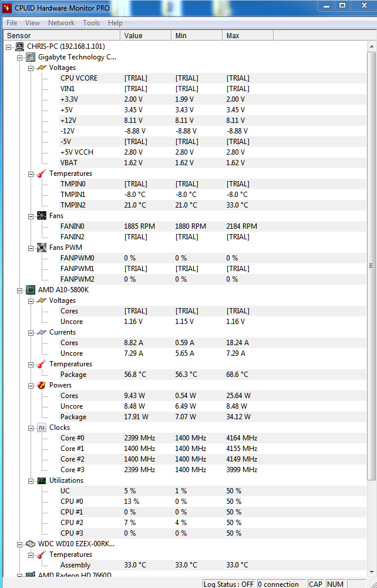Viewport: 377px width, 588px height.
Task: Click the CAP status indicator
Action: (315, 584)
